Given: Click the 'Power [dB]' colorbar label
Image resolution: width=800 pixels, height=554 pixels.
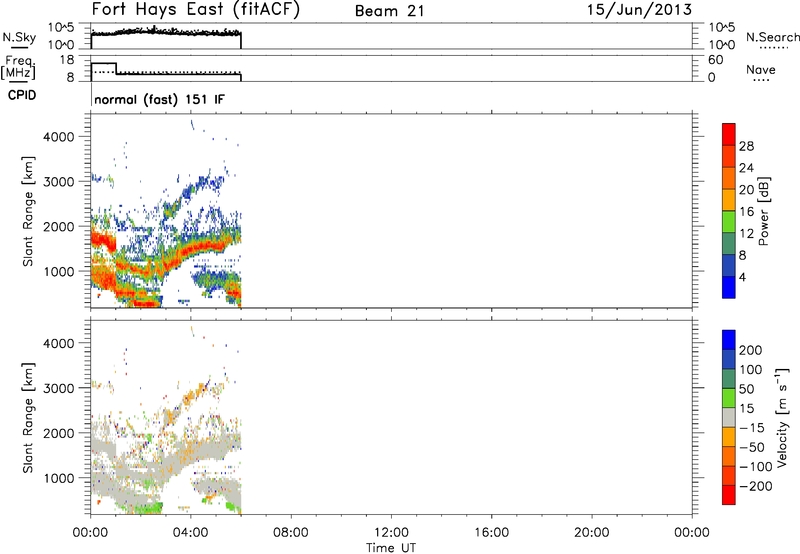Looking at the screenshot, I should [x=763, y=211].
